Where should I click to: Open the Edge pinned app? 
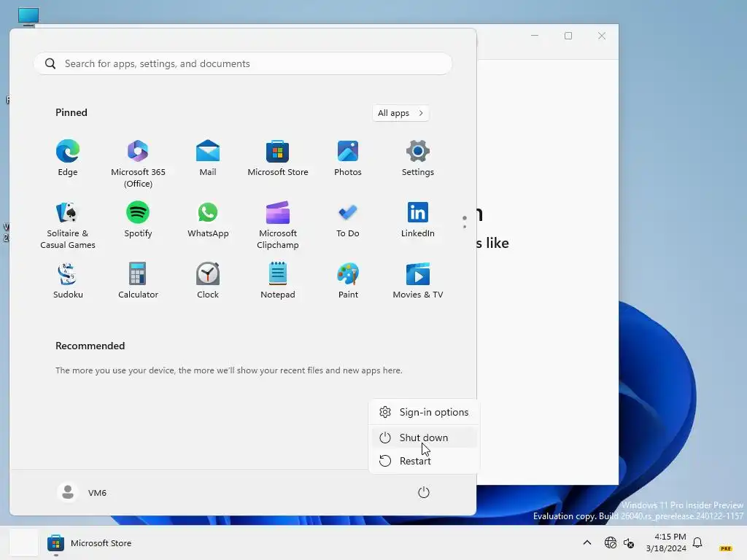coord(68,158)
